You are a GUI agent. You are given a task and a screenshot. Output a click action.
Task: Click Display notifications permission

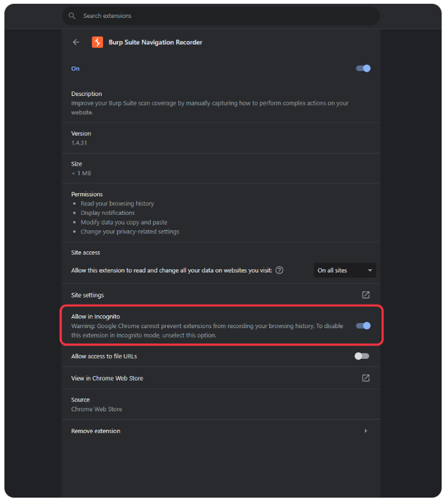[108, 213]
